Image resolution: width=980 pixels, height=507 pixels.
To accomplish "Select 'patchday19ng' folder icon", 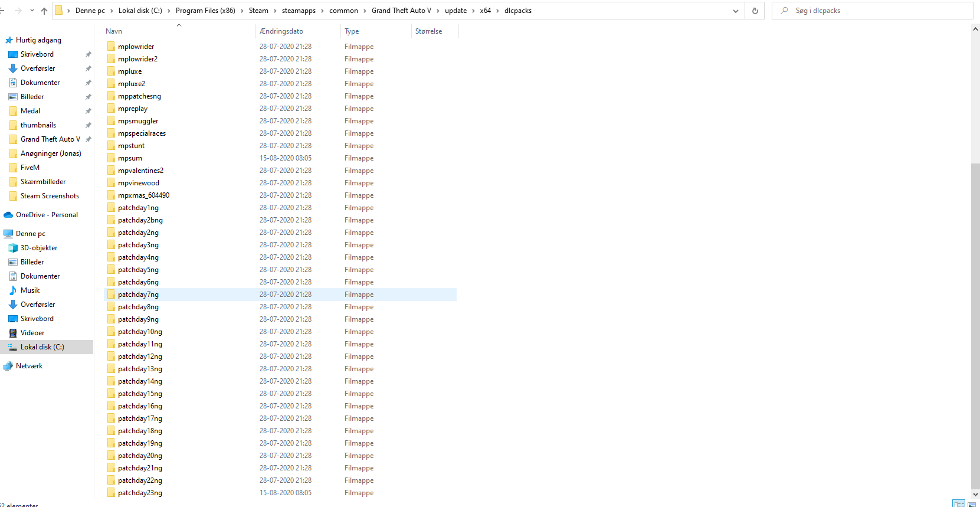I will (111, 443).
